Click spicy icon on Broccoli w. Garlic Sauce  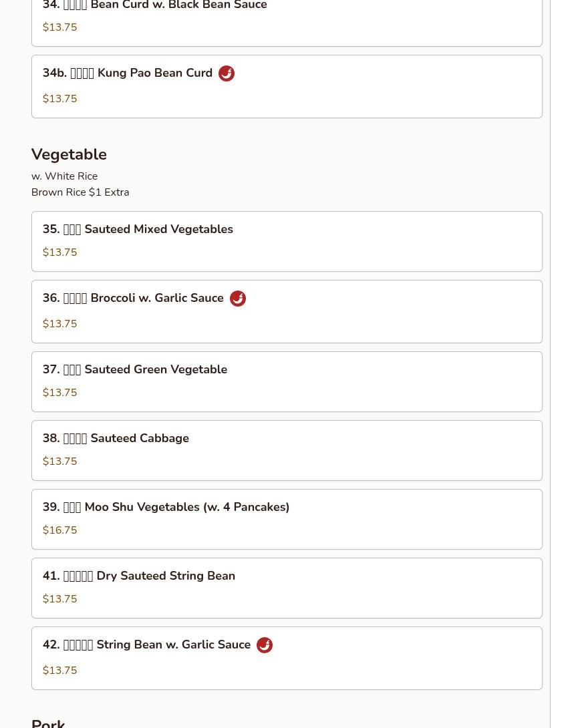pos(238,299)
